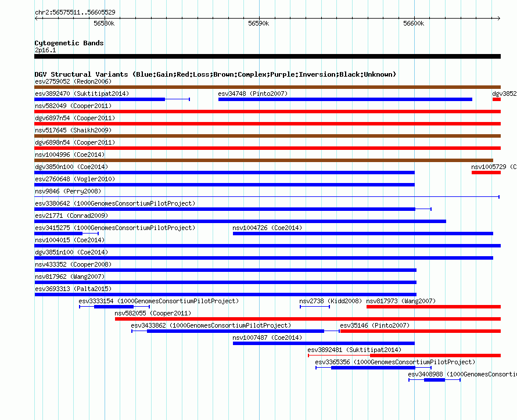Screen dimensions: 517x420
Task: Click the nsv817973 (Wang2007) label
Action: [401, 301]
